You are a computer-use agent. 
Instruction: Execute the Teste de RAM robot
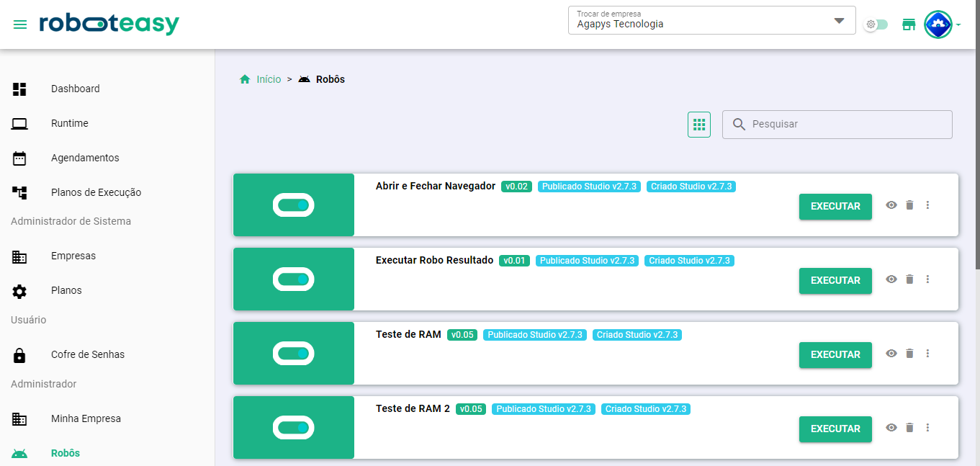[x=835, y=354]
